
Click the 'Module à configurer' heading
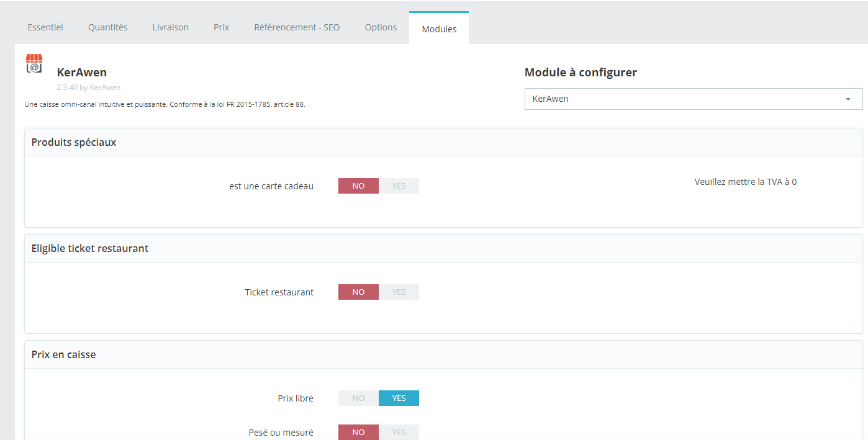pos(581,72)
